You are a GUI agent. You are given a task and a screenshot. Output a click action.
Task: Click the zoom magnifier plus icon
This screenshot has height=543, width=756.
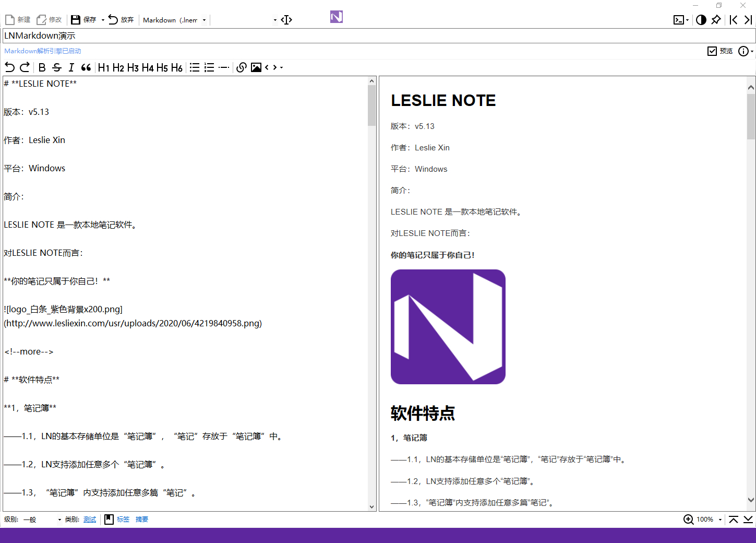(x=689, y=520)
